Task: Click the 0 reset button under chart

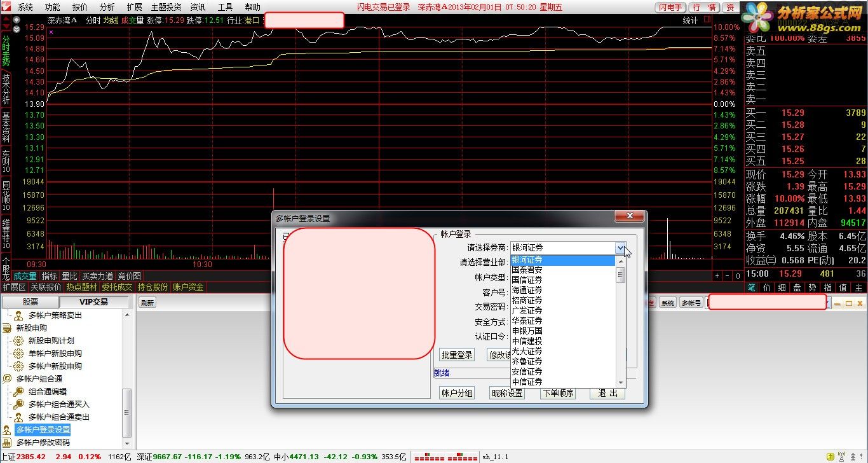Action: pyautogui.click(x=738, y=276)
